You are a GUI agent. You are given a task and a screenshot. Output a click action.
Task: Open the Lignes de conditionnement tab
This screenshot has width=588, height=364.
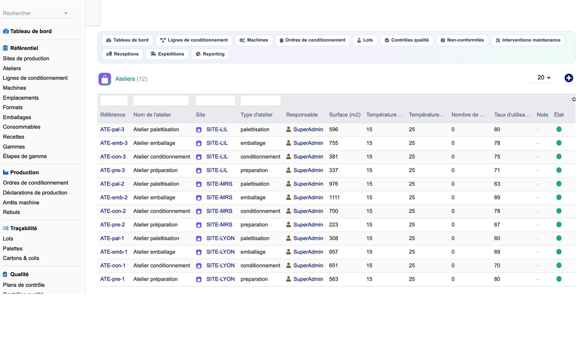[x=194, y=40]
